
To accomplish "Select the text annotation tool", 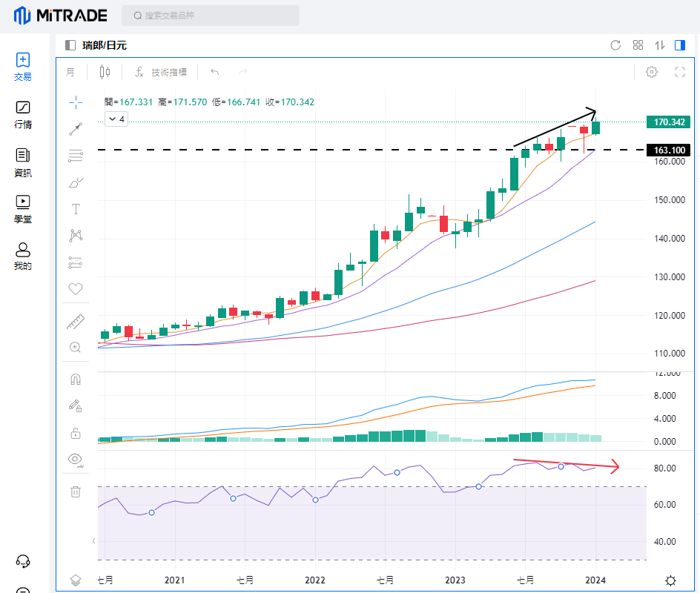I will [x=76, y=209].
